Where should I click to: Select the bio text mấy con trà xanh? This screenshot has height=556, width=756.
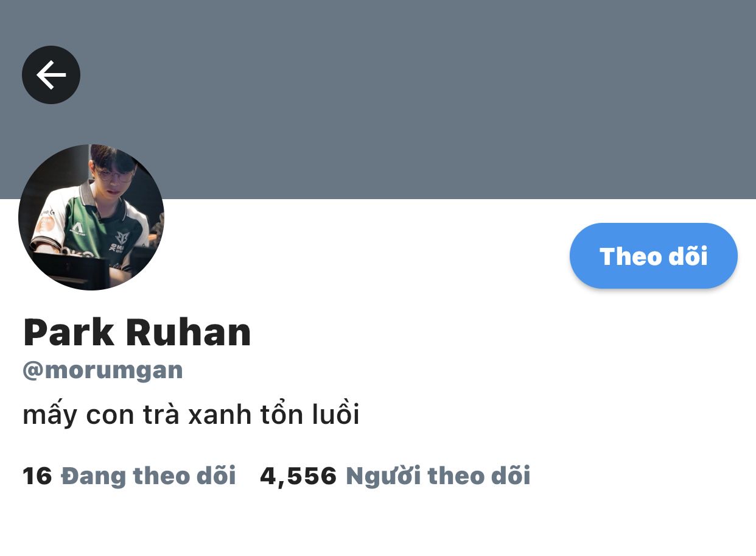pyautogui.click(x=137, y=415)
